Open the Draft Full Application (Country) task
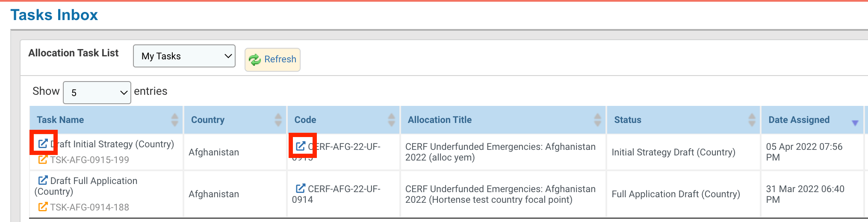This screenshot has height=222, width=868. 94,181
